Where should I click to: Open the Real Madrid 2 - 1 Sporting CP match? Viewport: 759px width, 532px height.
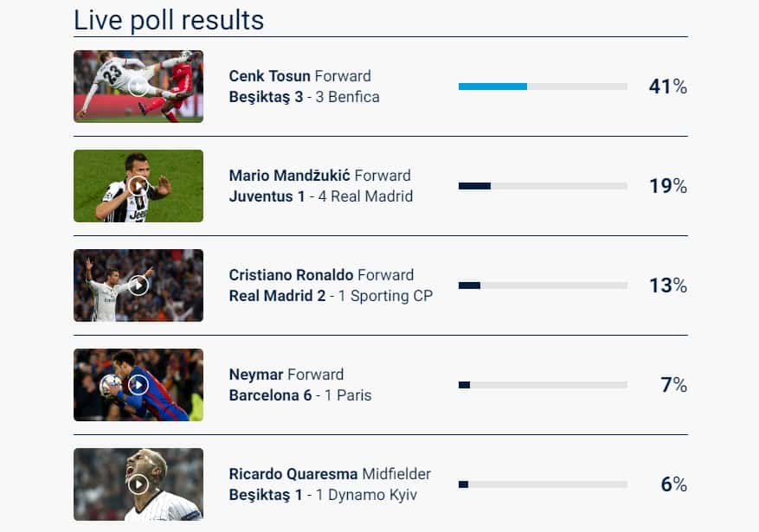pos(331,296)
